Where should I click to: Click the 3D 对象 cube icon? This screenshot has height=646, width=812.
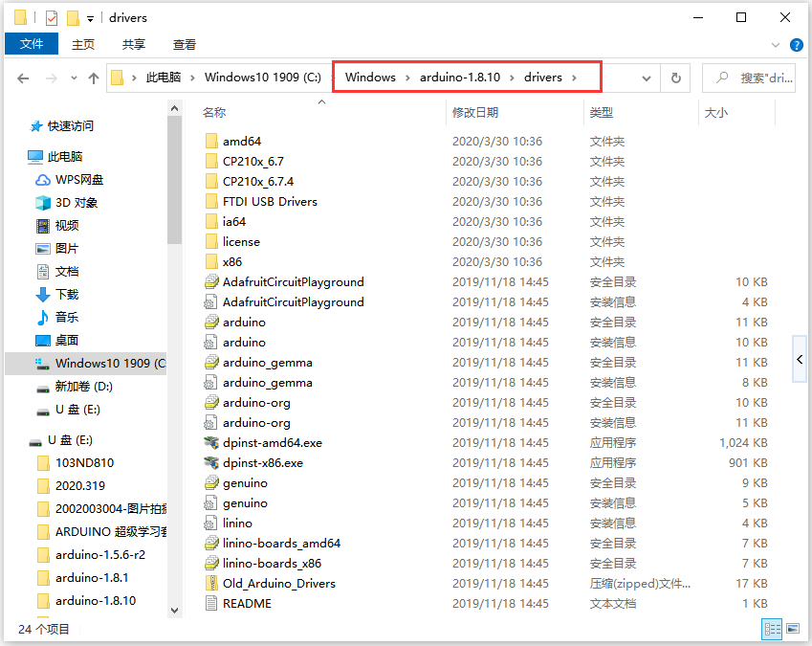tap(43, 203)
